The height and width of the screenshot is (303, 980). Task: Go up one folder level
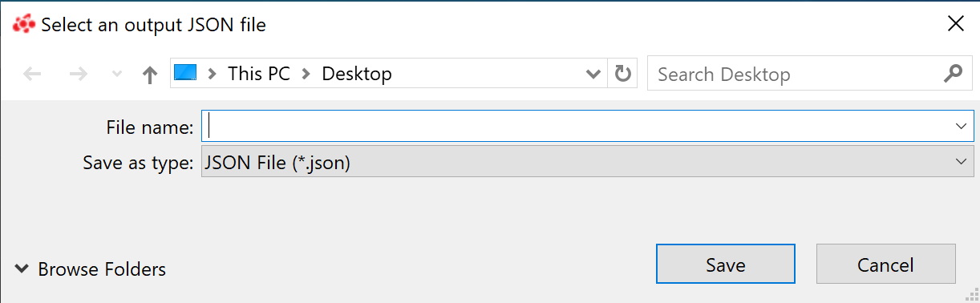pyautogui.click(x=149, y=75)
